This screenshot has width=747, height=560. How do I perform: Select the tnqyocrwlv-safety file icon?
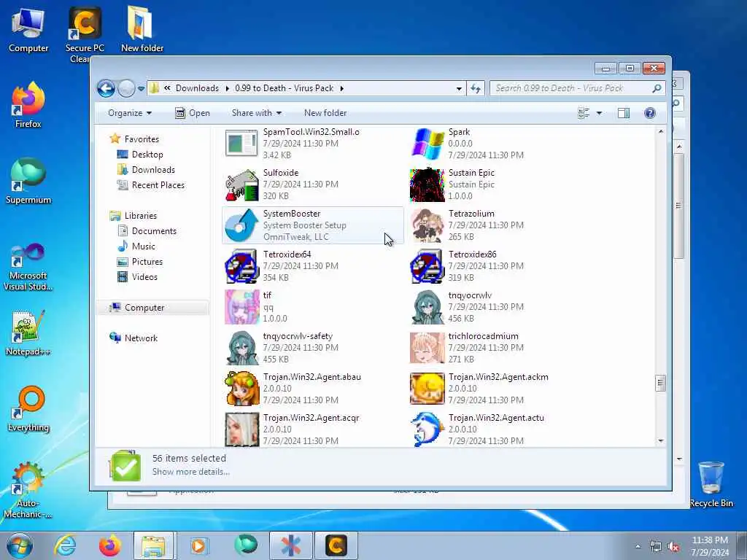242,348
